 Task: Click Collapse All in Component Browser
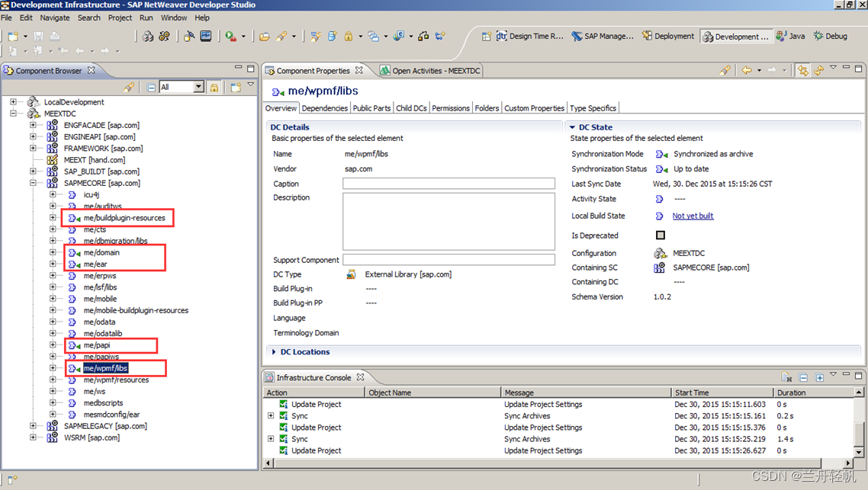click(x=150, y=88)
